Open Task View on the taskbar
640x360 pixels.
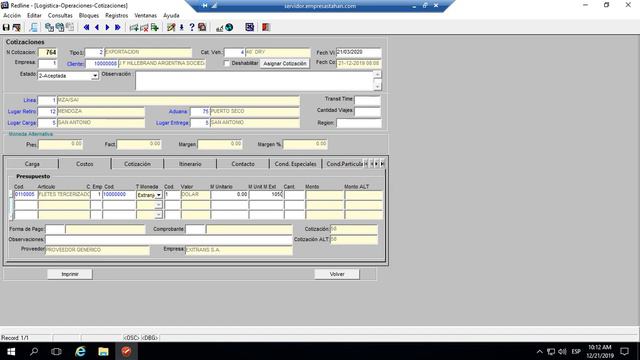click(56, 351)
